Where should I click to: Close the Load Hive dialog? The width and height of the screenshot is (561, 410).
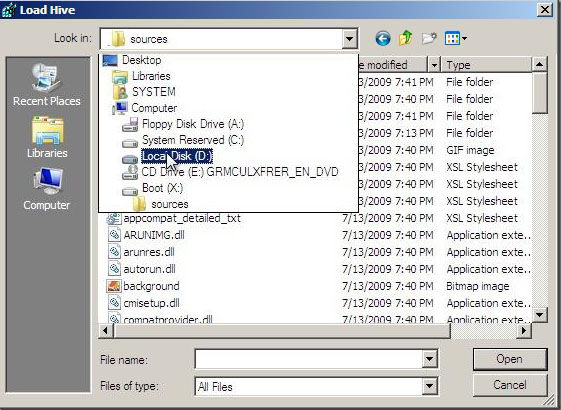pos(545,10)
